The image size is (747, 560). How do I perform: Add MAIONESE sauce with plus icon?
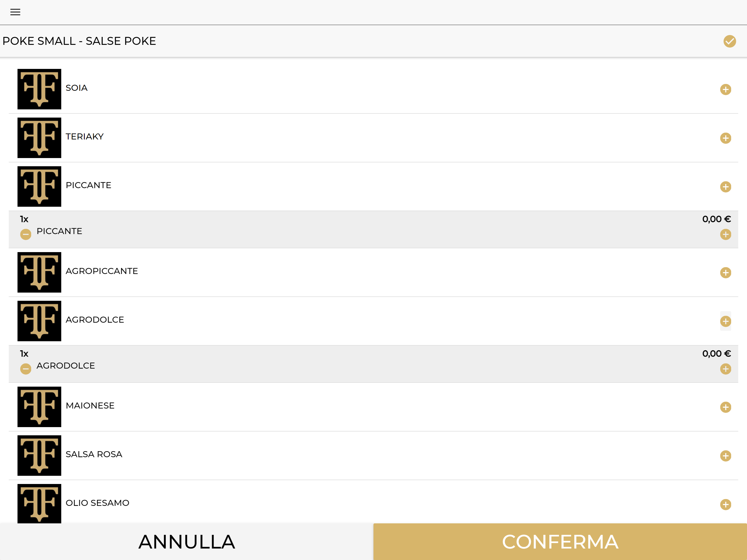pos(725,407)
